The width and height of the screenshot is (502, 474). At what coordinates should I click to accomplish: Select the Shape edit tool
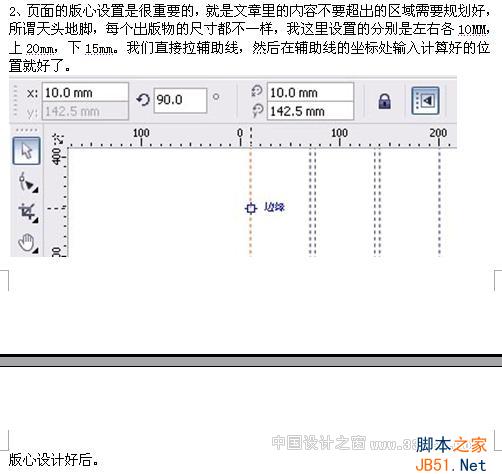tap(28, 182)
